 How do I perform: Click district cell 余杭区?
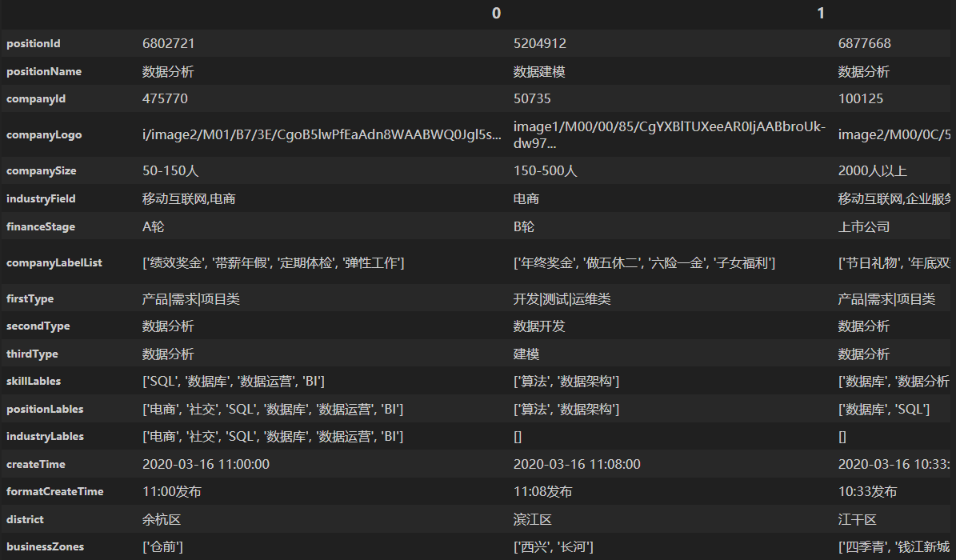point(162,520)
